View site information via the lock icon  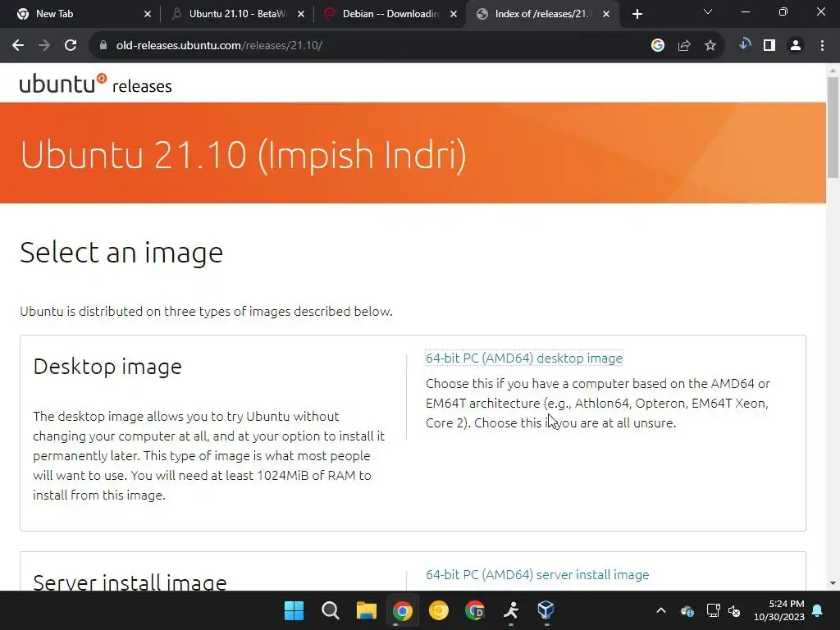[x=103, y=46]
